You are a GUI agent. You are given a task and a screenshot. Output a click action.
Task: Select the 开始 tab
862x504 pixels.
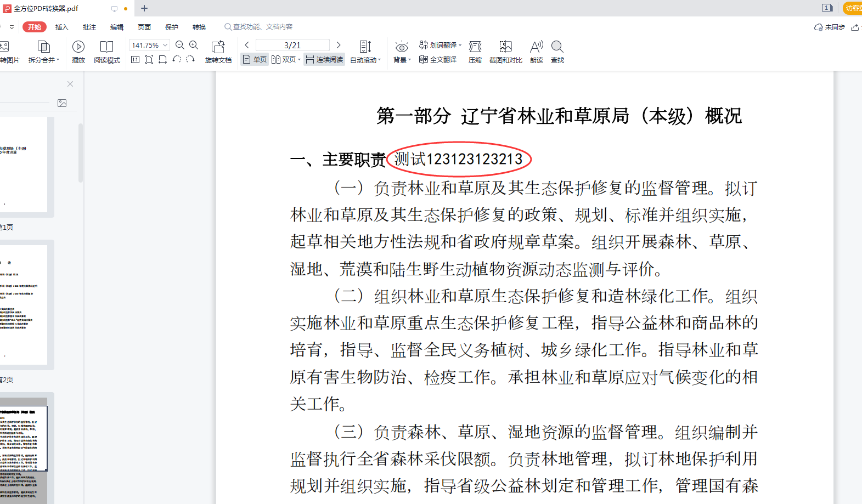[35, 27]
